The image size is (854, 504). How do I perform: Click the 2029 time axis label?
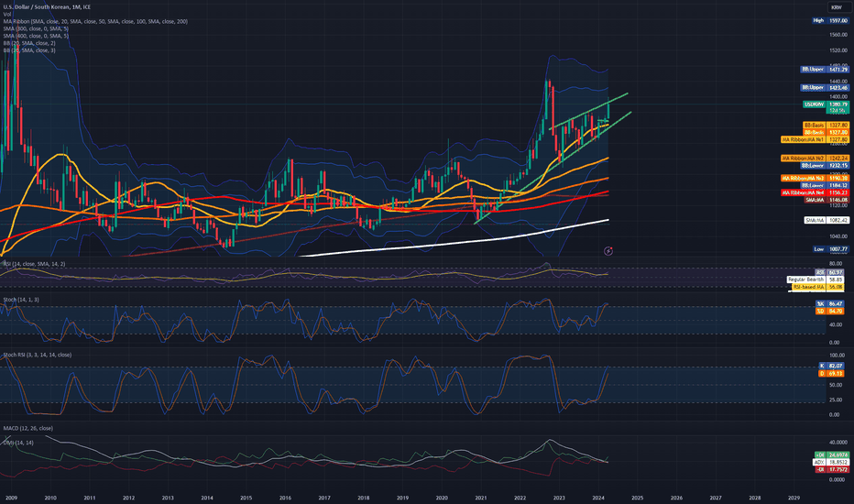pyautogui.click(x=794, y=498)
